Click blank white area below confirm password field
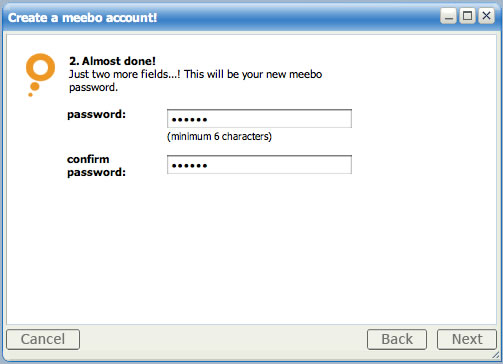 click(252, 250)
